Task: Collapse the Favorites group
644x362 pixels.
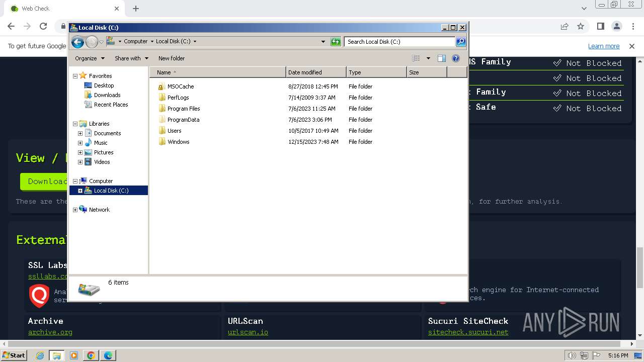Action: point(75,76)
